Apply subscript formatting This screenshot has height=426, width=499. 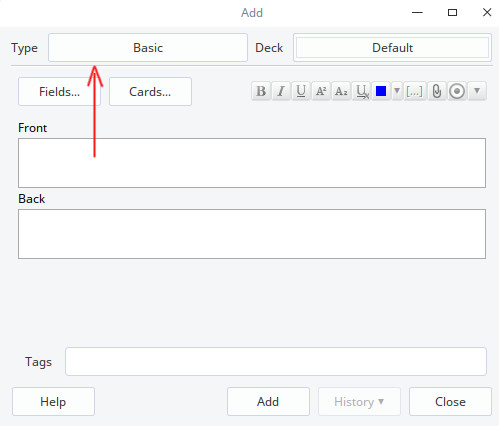pyautogui.click(x=341, y=91)
